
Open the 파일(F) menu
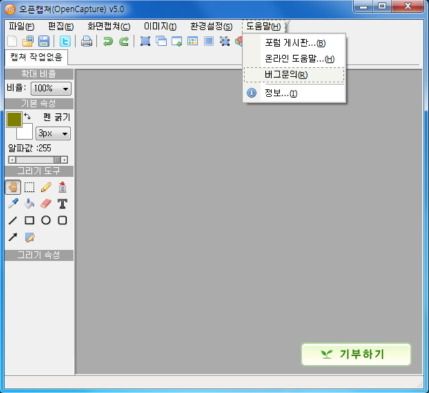(21, 26)
